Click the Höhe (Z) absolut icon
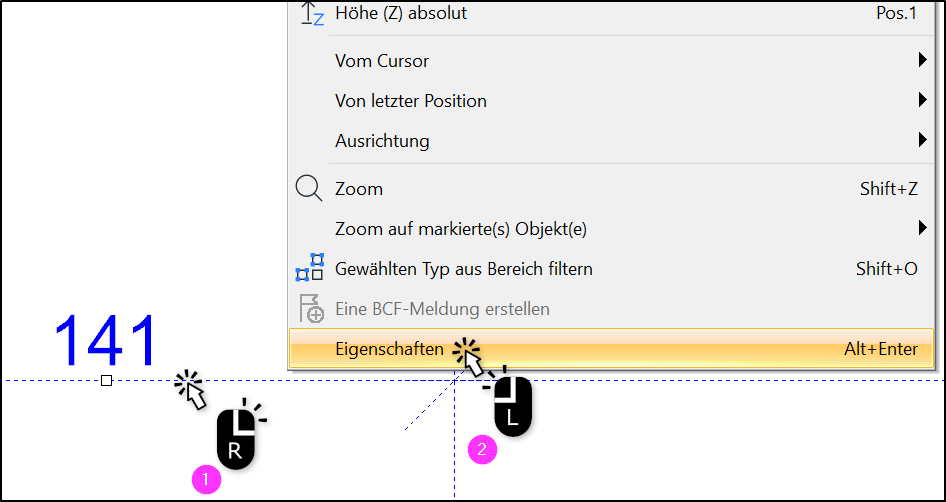The height and width of the screenshot is (502, 946). pos(312,13)
